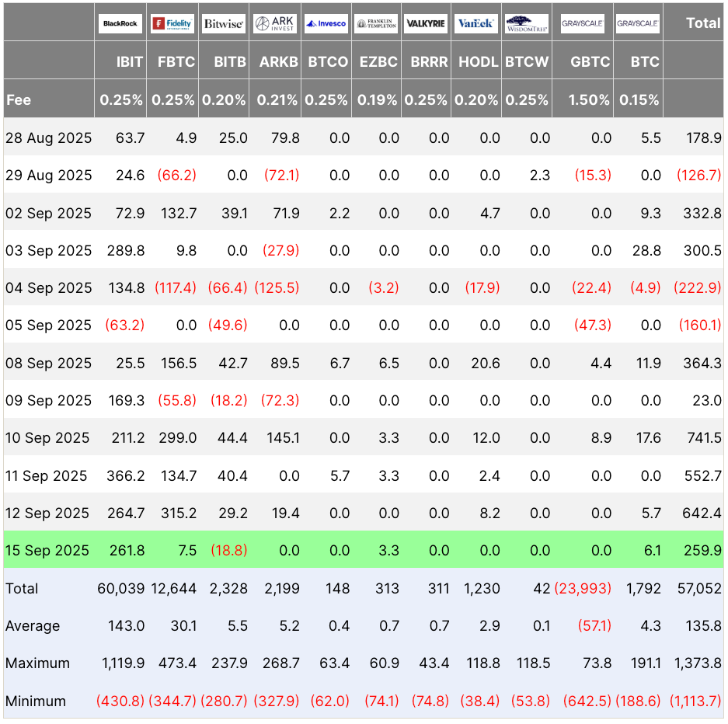The height and width of the screenshot is (724, 728).
Task: Click the BlackRock logo in the header
Action: [x=120, y=23]
